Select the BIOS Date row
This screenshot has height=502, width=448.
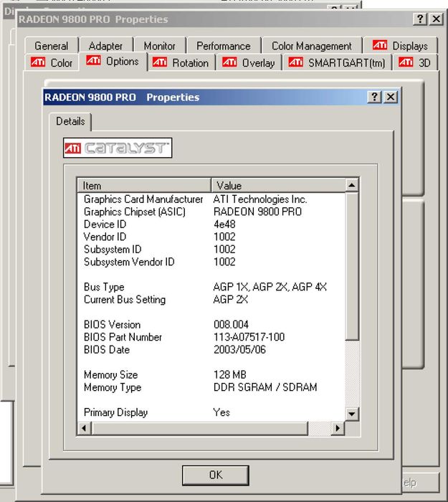pos(211,349)
